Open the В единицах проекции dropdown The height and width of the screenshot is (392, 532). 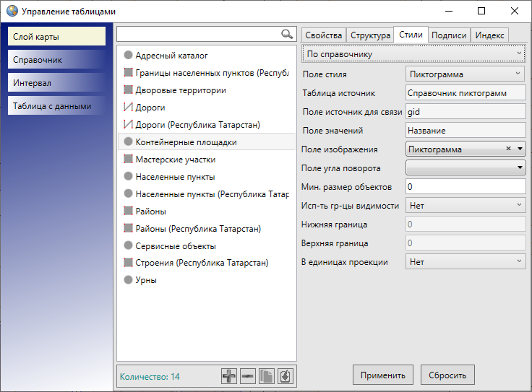[465, 261]
